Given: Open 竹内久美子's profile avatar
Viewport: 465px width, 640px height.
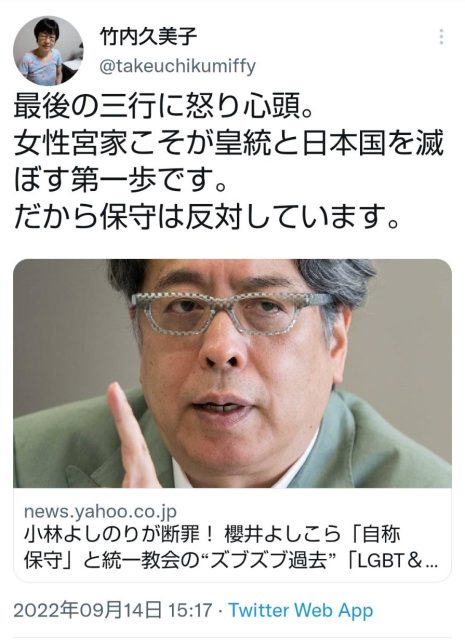Looking at the screenshot, I should click(48, 51).
